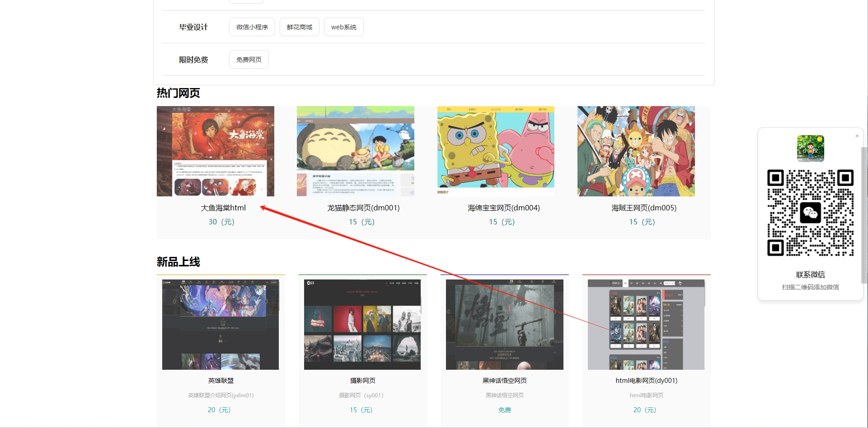
Task: Open the SpongeBob 海绵宝宝 product thumbnail
Action: click(x=496, y=151)
